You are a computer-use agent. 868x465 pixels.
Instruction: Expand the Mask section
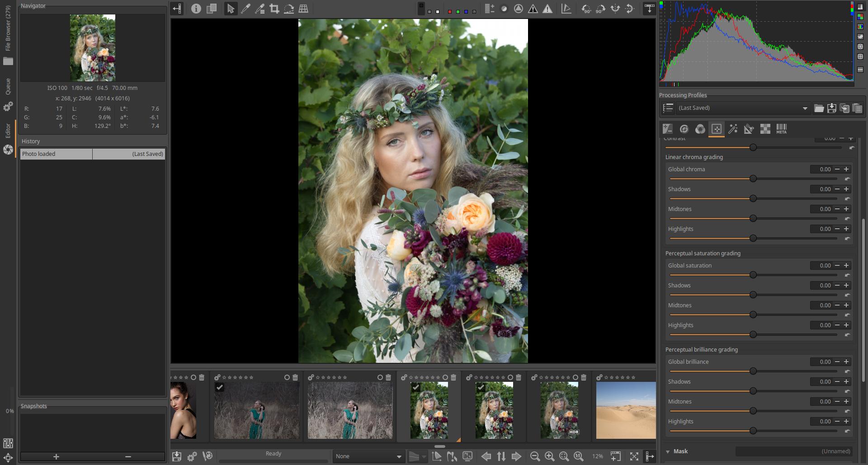click(668, 451)
